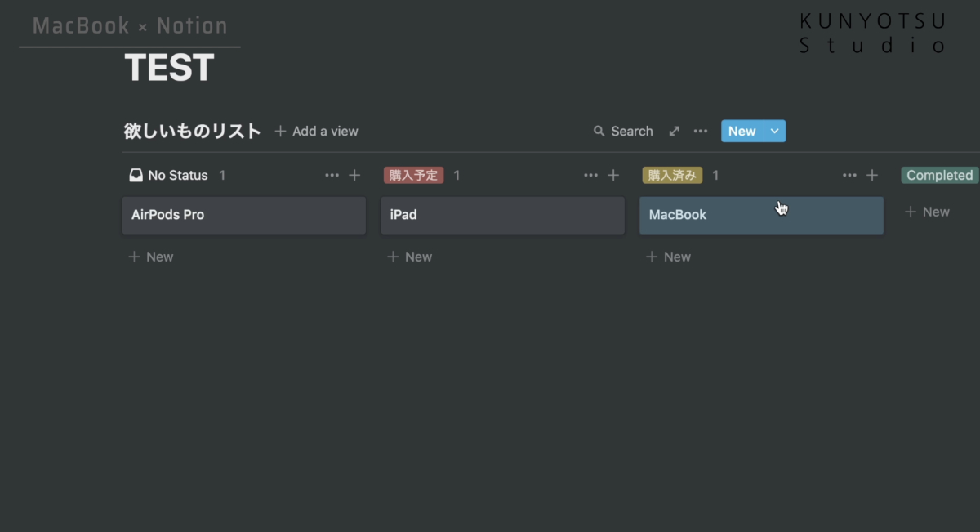Select the 購入予定 red status tag

pyautogui.click(x=413, y=175)
